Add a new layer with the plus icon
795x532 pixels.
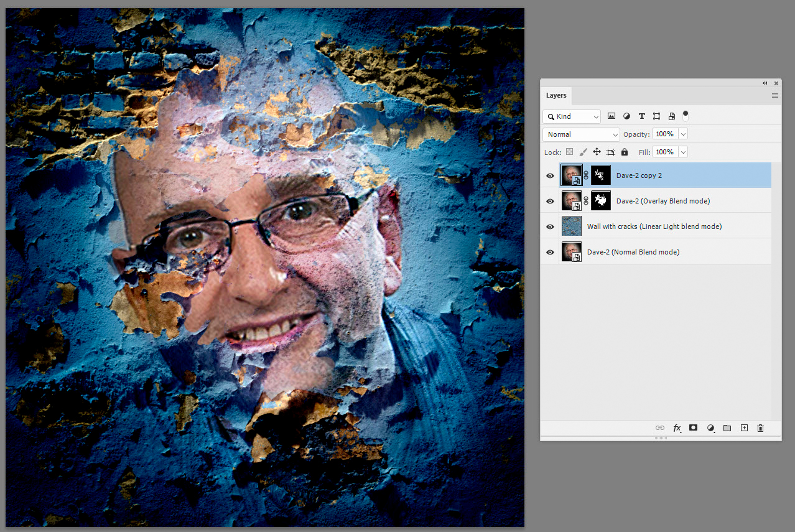744,428
